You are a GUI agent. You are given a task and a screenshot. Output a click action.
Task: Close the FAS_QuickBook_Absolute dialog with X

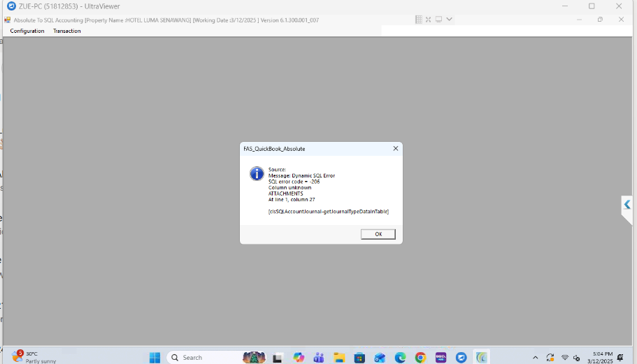pos(395,149)
